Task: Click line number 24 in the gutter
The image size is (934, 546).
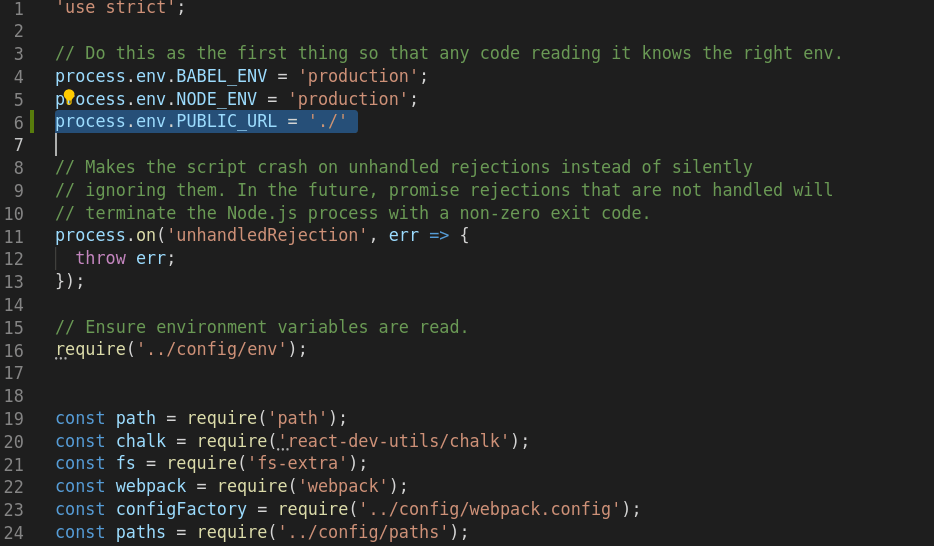Action: point(14,532)
